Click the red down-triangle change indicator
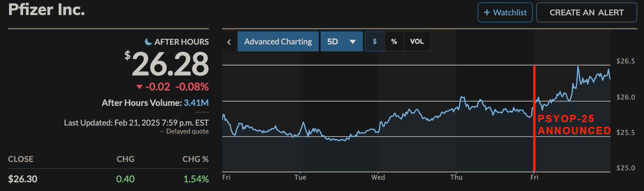The height and width of the screenshot is (191, 644). click(140, 87)
